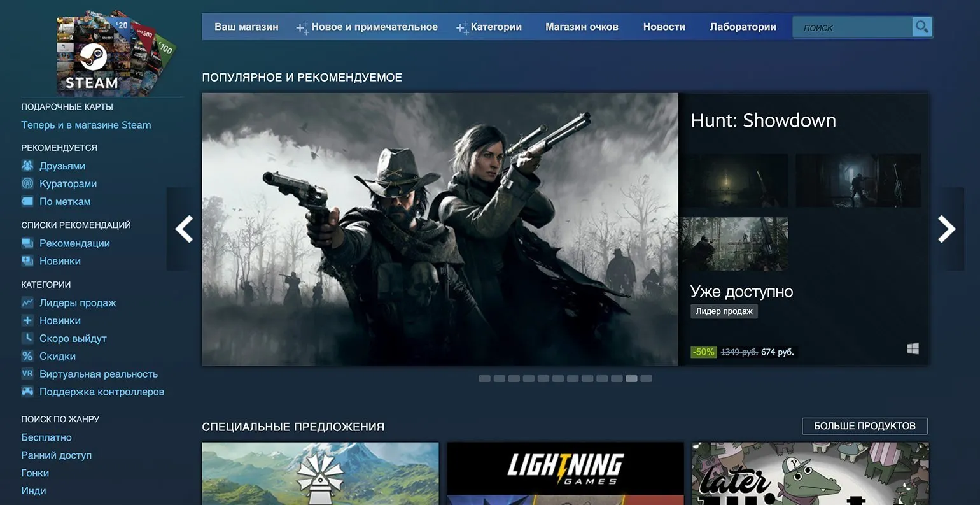The image size is (980, 505).
Task: Go to next featured game with right arrow
Action: click(946, 229)
